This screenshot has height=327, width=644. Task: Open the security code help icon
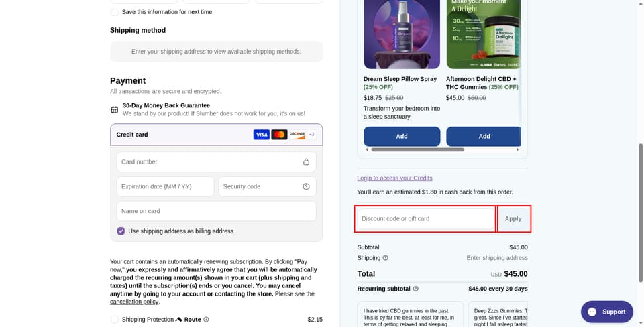pos(306,186)
